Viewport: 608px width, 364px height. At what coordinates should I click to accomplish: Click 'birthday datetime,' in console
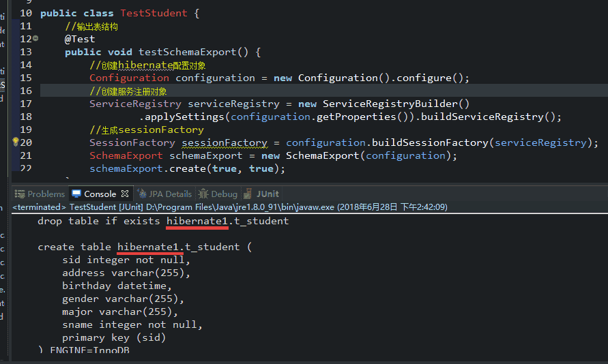click(x=117, y=286)
